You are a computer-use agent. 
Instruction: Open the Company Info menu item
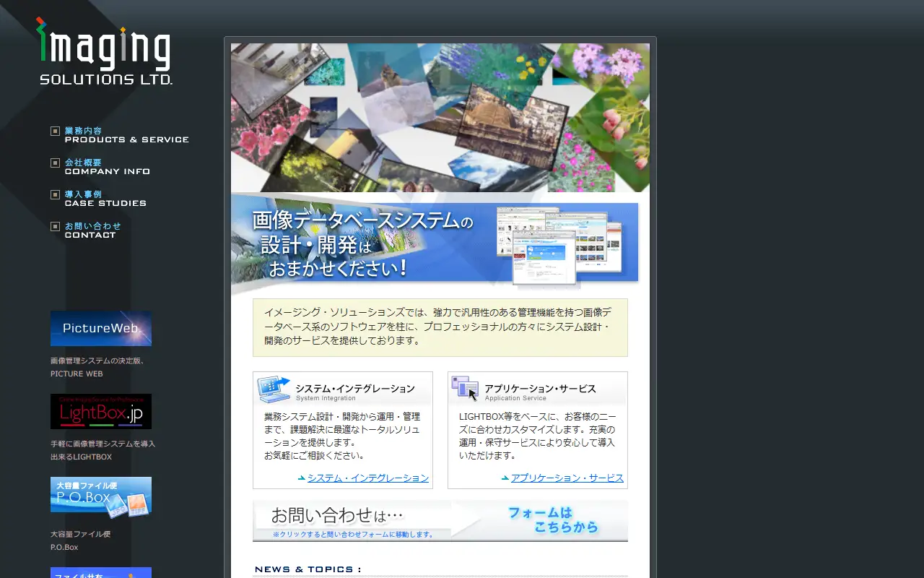[x=107, y=167]
